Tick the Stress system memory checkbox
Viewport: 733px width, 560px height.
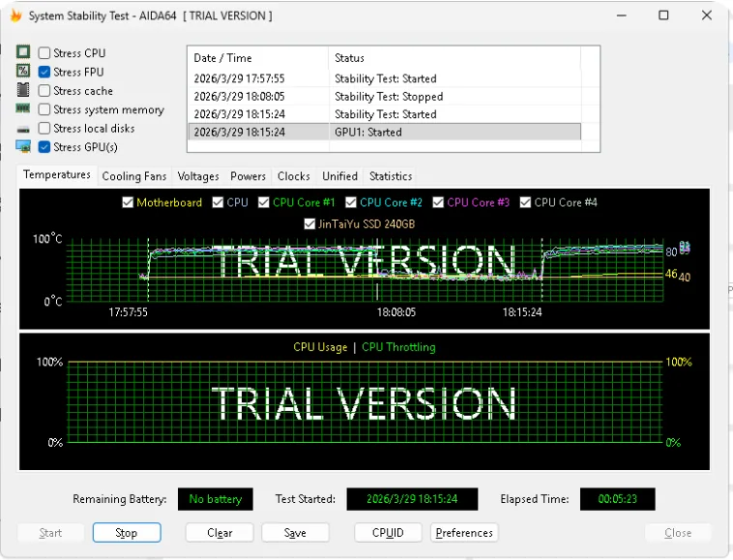coord(44,109)
